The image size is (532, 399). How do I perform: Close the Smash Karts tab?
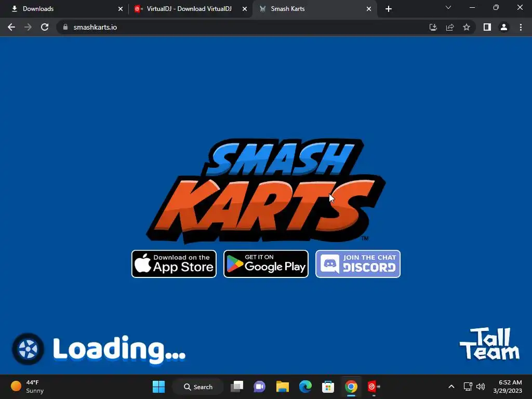click(369, 9)
